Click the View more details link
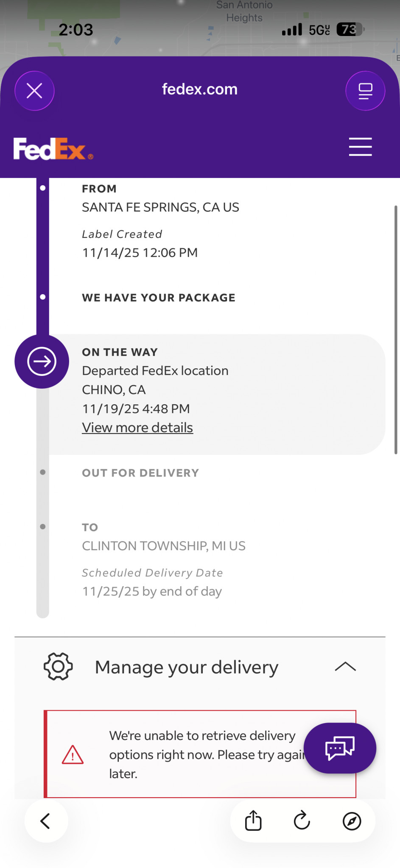The height and width of the screenshot is (868, 400). pyautogui.click(x=137, y=428)
